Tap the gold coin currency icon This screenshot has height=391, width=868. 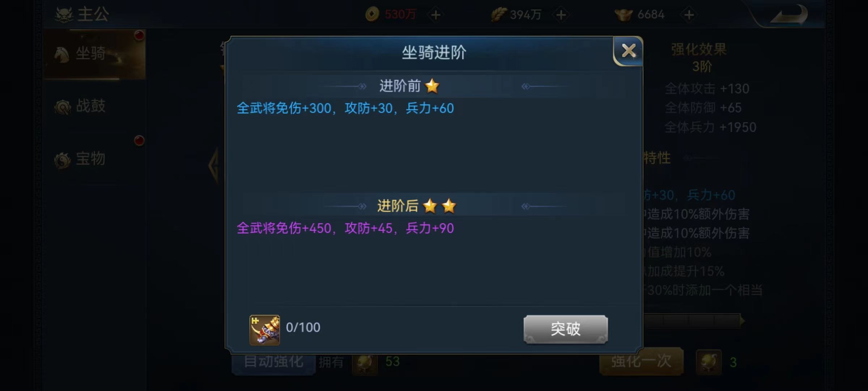372,14
